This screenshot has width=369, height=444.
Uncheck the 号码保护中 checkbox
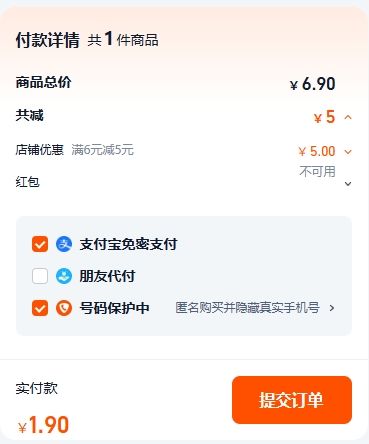coord(40,308)
